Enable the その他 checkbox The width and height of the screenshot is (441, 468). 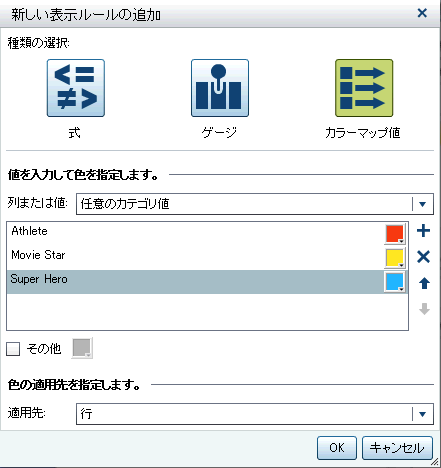13,349
